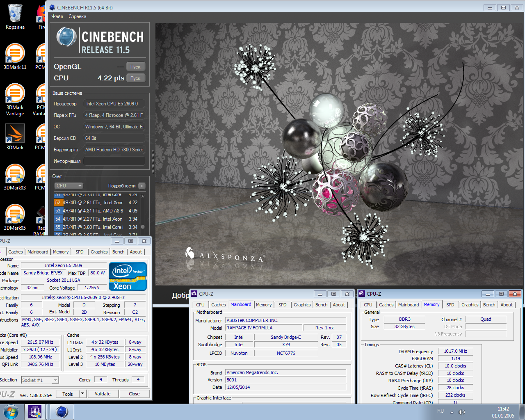Switch to About tab in middle CPU-Z

pos(339,305)
